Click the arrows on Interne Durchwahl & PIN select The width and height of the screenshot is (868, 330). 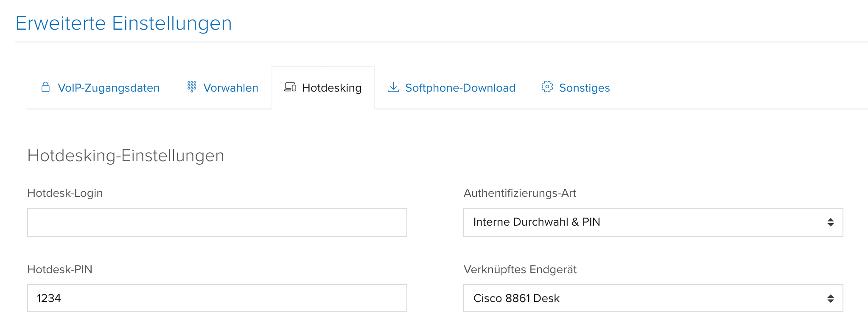(830, 222)
